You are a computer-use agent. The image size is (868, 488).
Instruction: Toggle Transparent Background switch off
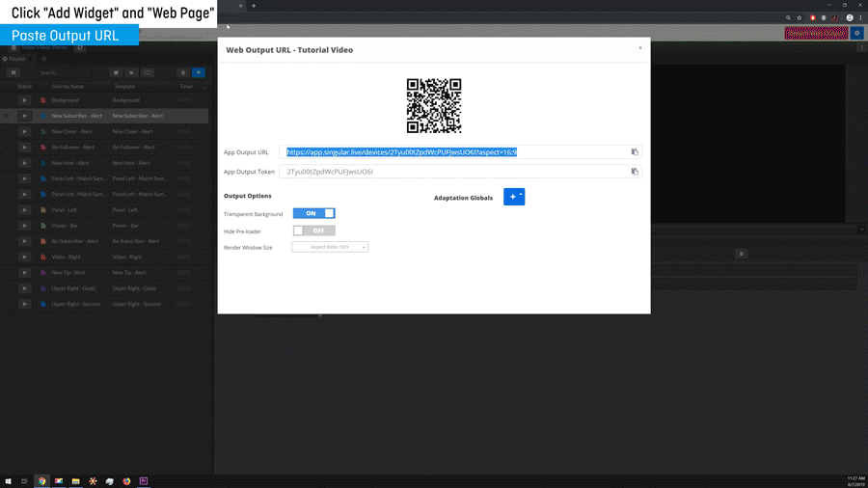[313, 213]
